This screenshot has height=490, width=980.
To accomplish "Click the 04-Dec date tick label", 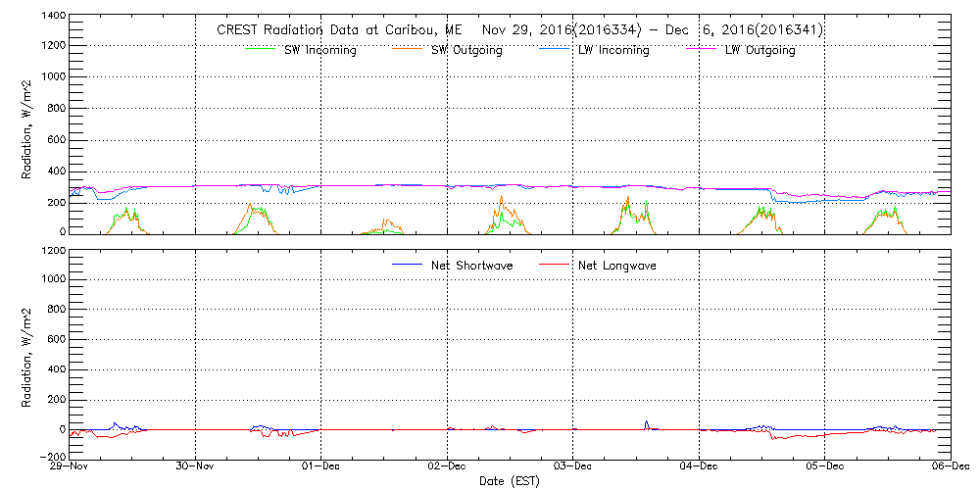I will tap(700, 466).
